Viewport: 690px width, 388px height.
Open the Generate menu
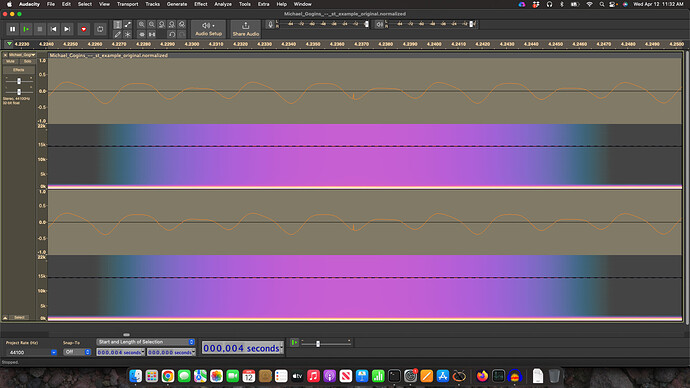click(x=177, y=4)
